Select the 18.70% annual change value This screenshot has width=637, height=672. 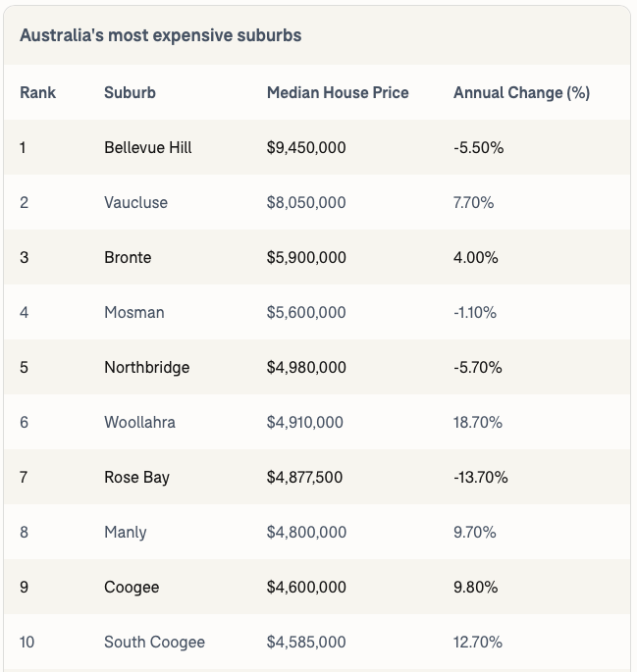(478, 423)
